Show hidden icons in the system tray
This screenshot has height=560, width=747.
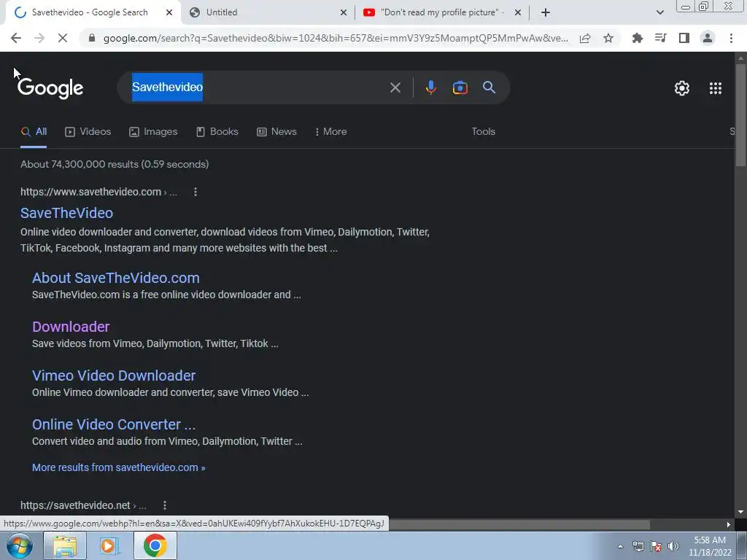(620, 546)
